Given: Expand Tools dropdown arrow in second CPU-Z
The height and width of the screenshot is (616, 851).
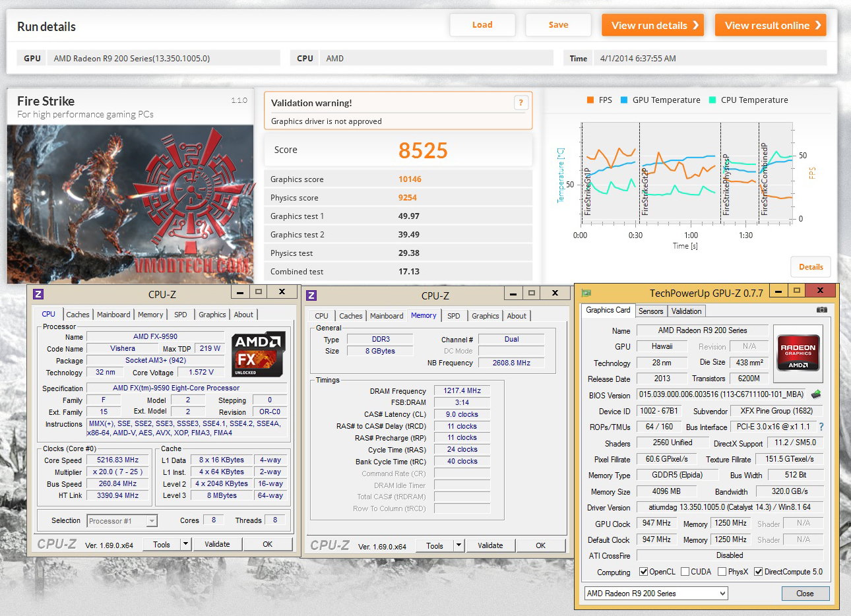Looking at the screenshot, I should point(458,545).
